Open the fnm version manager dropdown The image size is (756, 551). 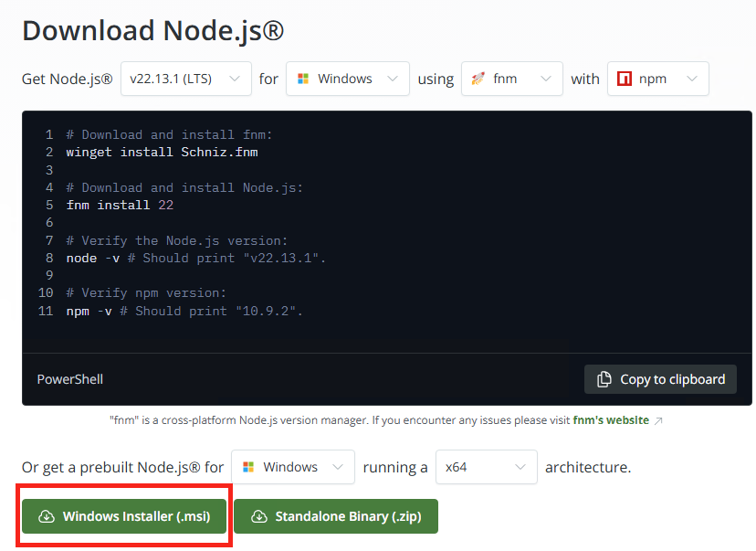pos(512,79)
